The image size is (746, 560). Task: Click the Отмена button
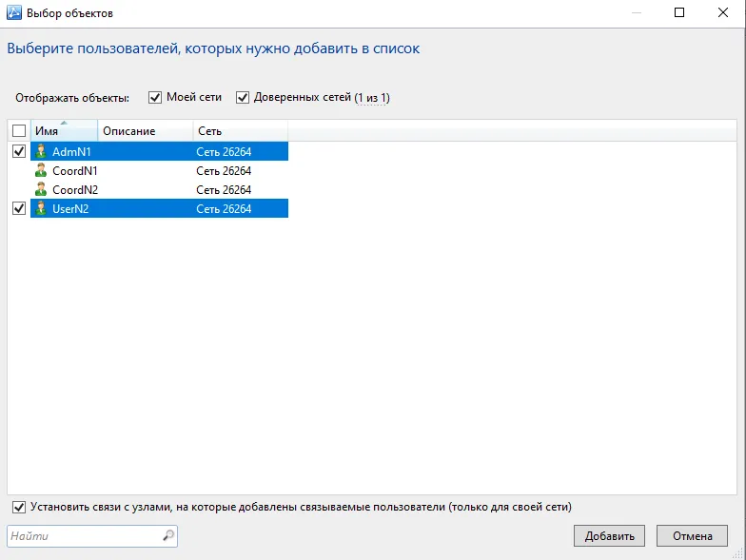point(693,536)
